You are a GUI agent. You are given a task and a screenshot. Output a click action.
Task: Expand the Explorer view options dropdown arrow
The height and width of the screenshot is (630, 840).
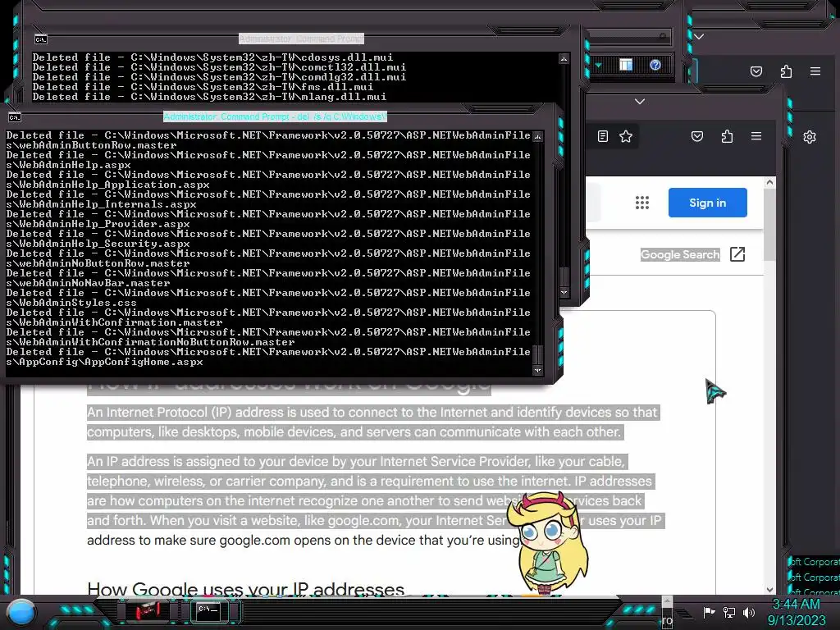pos(598,66)
